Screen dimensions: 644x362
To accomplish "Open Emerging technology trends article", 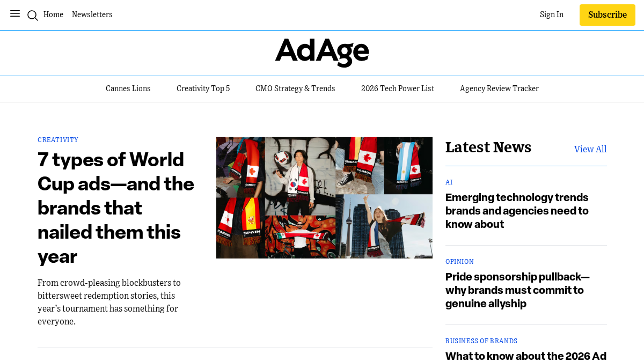I will point(517,211).
